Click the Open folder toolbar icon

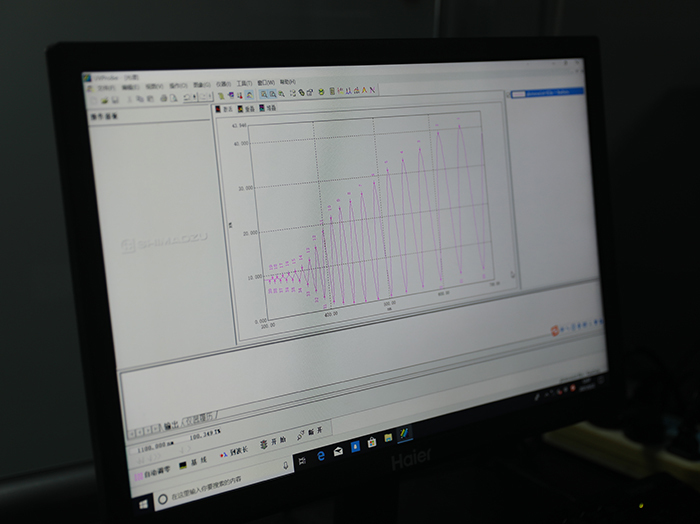click(103, 99)
